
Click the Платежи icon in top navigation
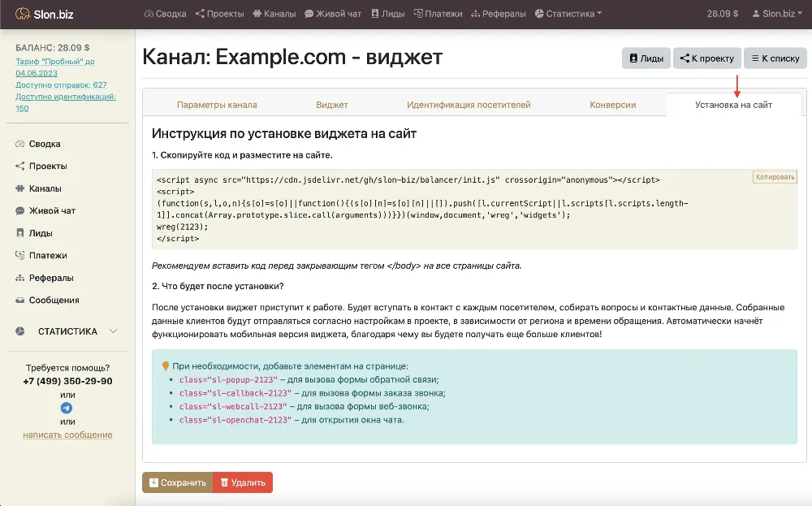point(418,14)
